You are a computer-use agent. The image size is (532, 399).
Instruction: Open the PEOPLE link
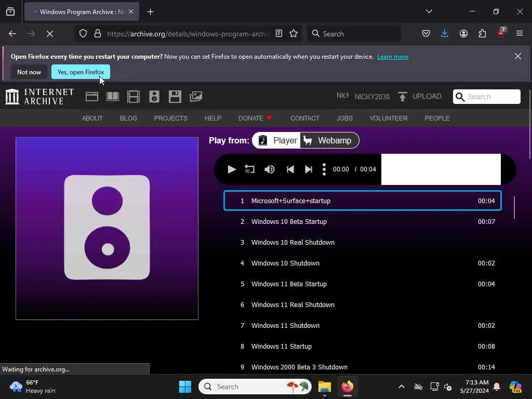coord(437,118)
